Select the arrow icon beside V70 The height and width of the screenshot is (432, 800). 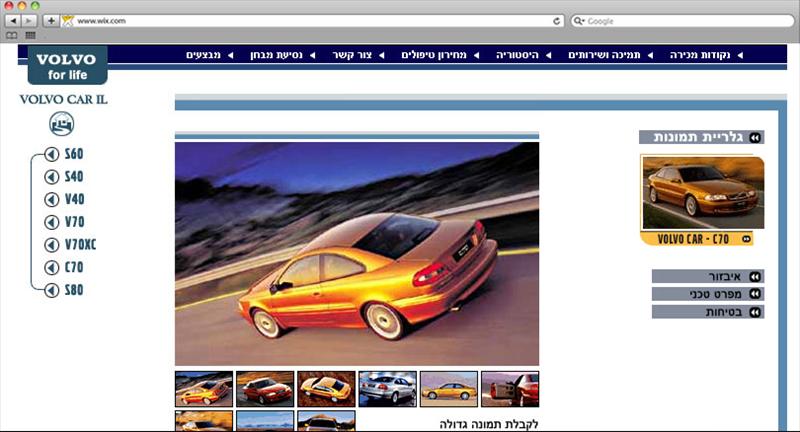52,222
